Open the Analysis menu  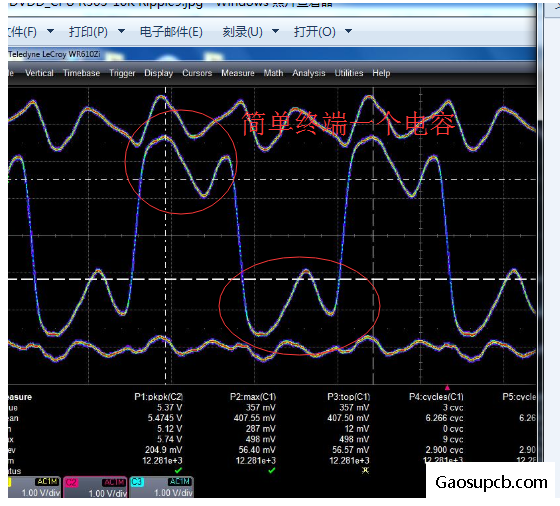click(x=309, y=73)
